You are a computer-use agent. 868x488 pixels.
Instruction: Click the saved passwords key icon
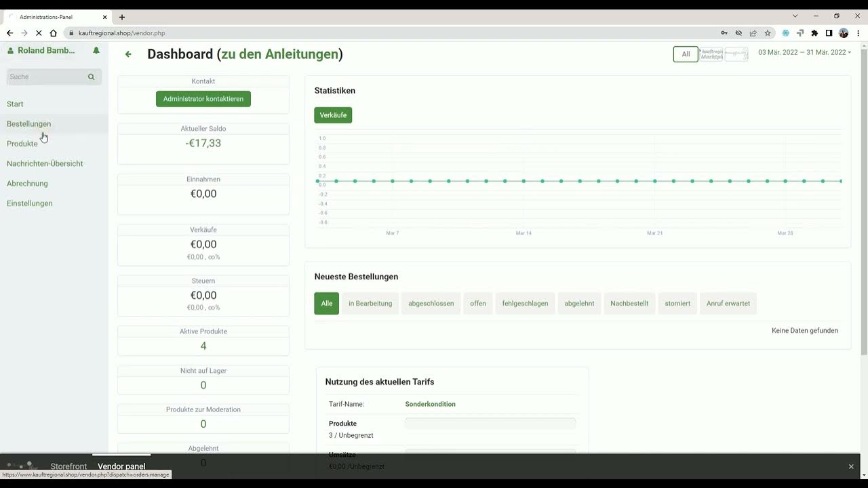724,33
